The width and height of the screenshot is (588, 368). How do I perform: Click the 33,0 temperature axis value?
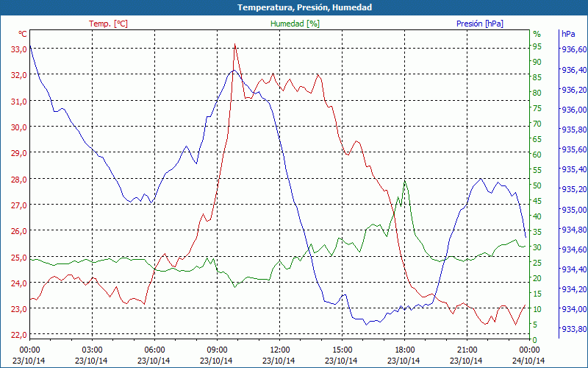[19, 49]
